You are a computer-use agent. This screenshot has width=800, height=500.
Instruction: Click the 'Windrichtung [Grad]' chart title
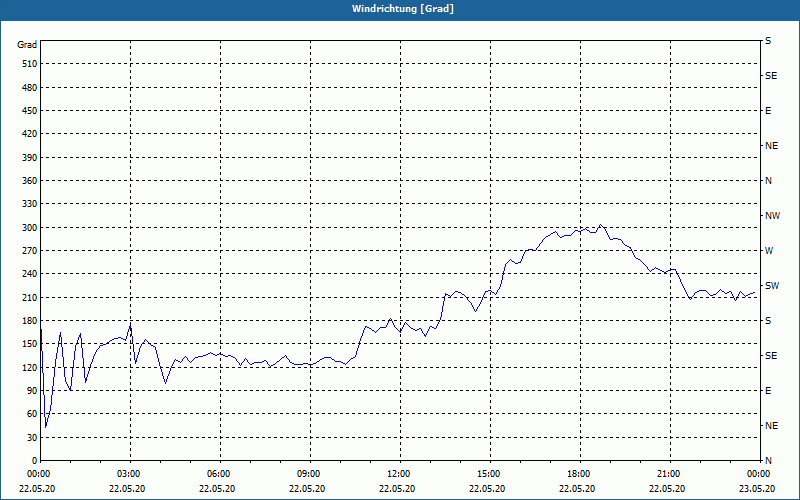click(x=403, y=9)
